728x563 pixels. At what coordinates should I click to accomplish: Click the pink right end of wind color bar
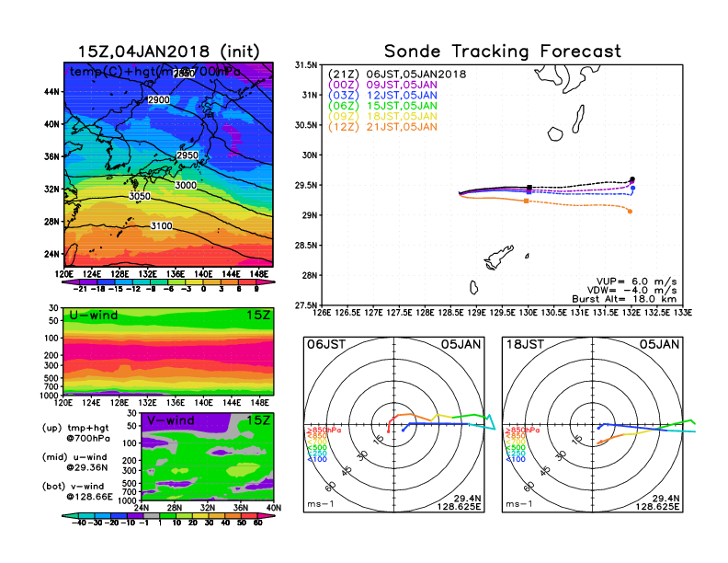tap(266, 516)
